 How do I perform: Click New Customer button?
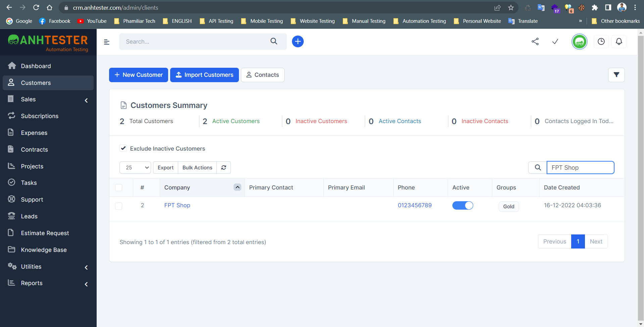tap(138, 75)
